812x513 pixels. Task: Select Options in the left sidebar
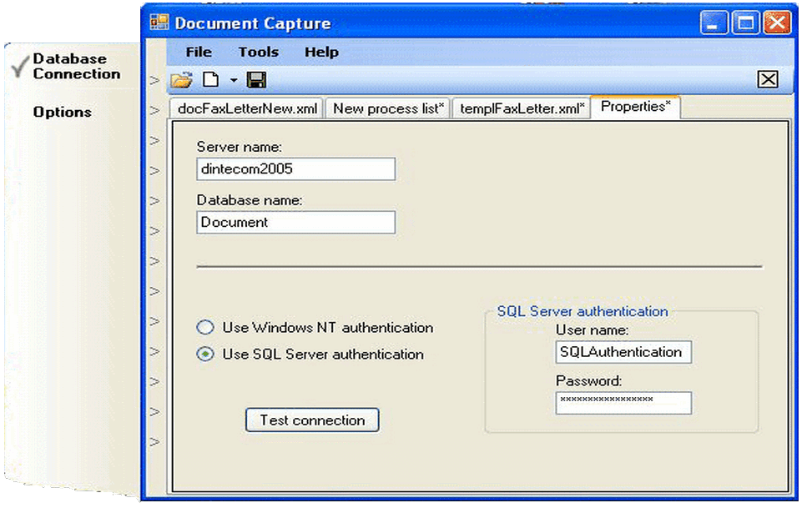(61, 112)
